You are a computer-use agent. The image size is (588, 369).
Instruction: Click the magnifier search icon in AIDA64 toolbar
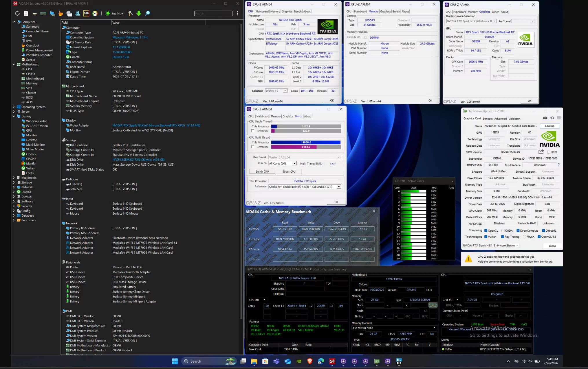tap(147, 13)
